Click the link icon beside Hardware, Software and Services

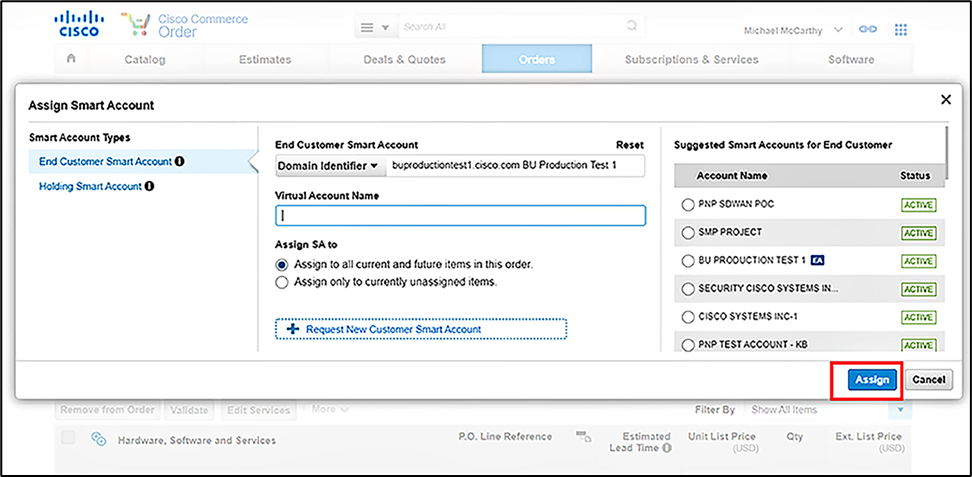99,439
